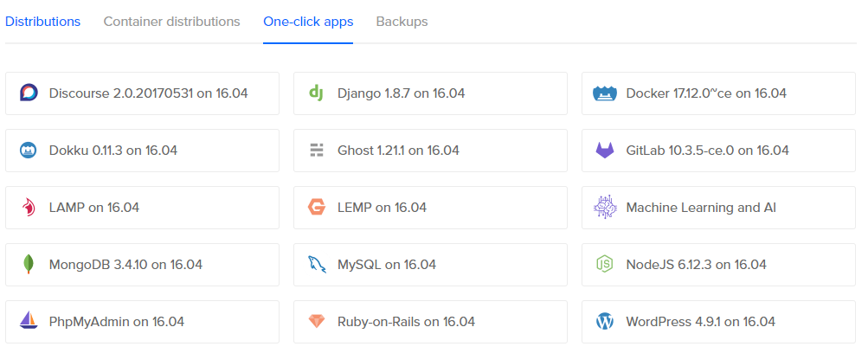Switch to the Distributions tab

(x=42, y=22)
